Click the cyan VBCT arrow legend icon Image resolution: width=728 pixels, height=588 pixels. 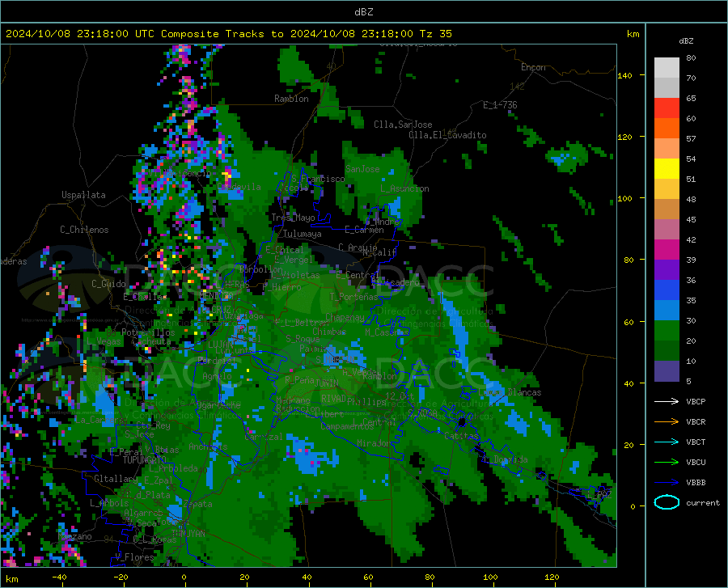click(x=667, y=442)
